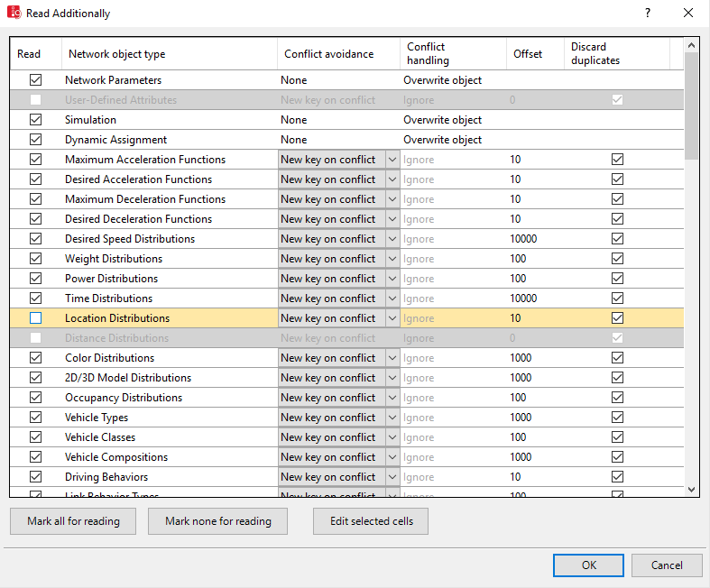Close the Read Additionally dialog
This screenshot has height=588, width=710.
coord(688,13)
